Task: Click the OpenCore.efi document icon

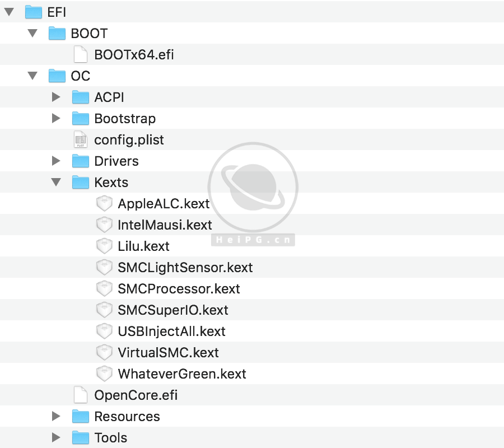Action: [81, 395]
